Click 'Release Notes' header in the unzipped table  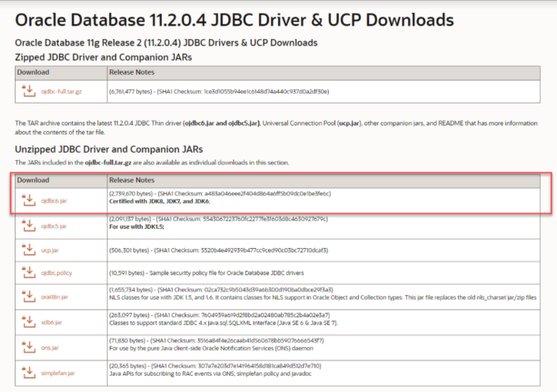coord(132,180)
